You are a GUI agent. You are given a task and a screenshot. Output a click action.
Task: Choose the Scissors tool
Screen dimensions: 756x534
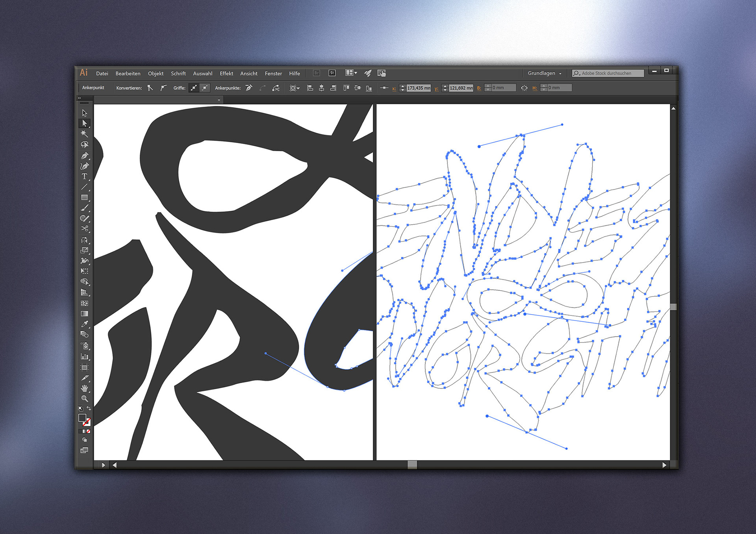pos(84,228)
